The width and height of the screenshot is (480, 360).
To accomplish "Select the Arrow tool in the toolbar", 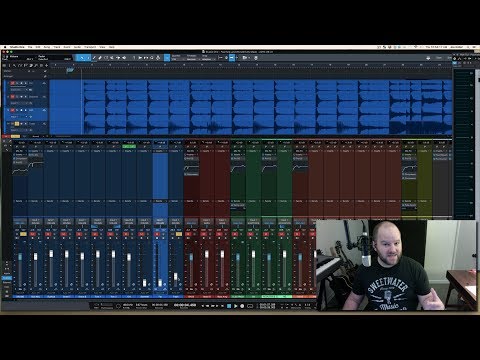I will click(82, 58).
